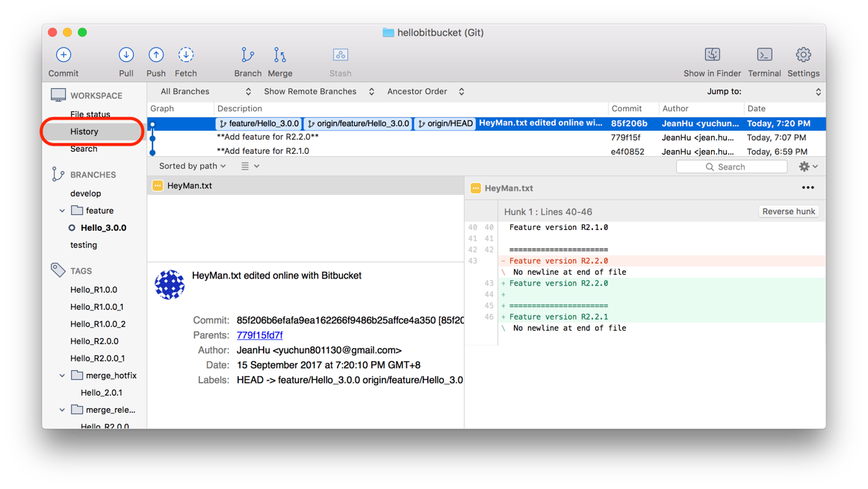Click HeyMan.txt modified file icon in list
The image size is (868, 489).
pos(158,186)
